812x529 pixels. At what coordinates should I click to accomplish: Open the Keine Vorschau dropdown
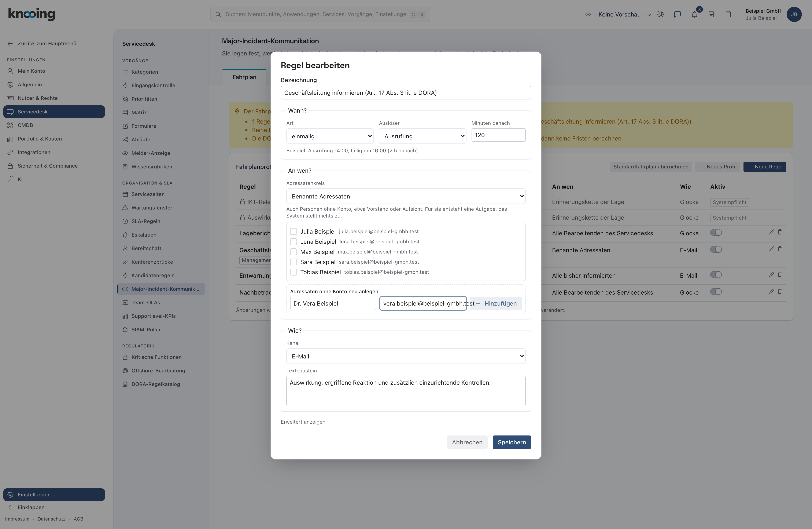click(x=618, y=14)
